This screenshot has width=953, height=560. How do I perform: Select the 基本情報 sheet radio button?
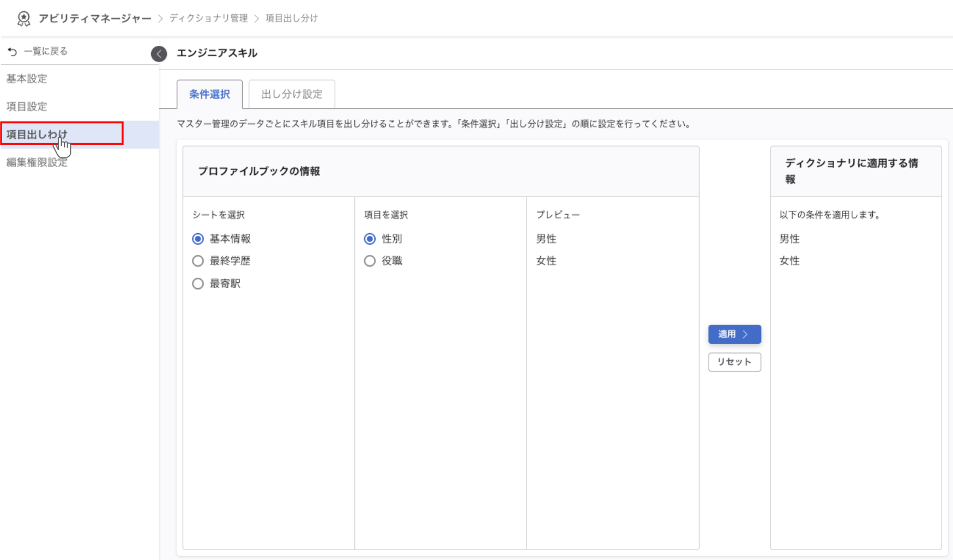point(198,239)
